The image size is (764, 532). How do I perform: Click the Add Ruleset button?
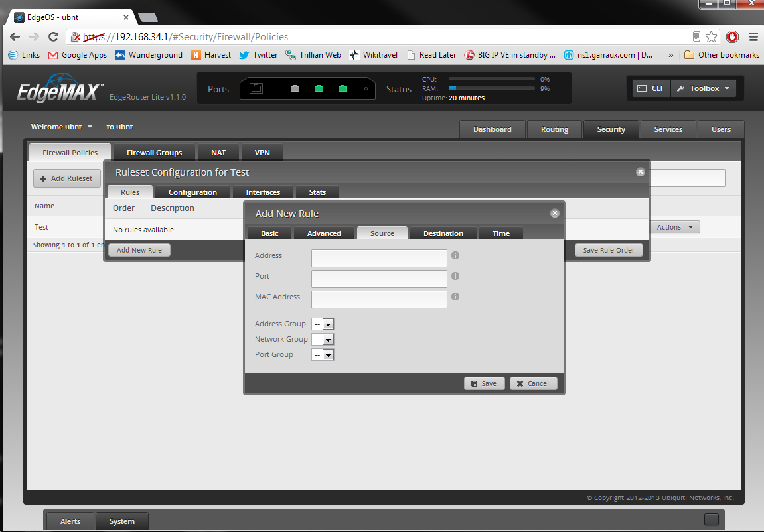[66, 178]
